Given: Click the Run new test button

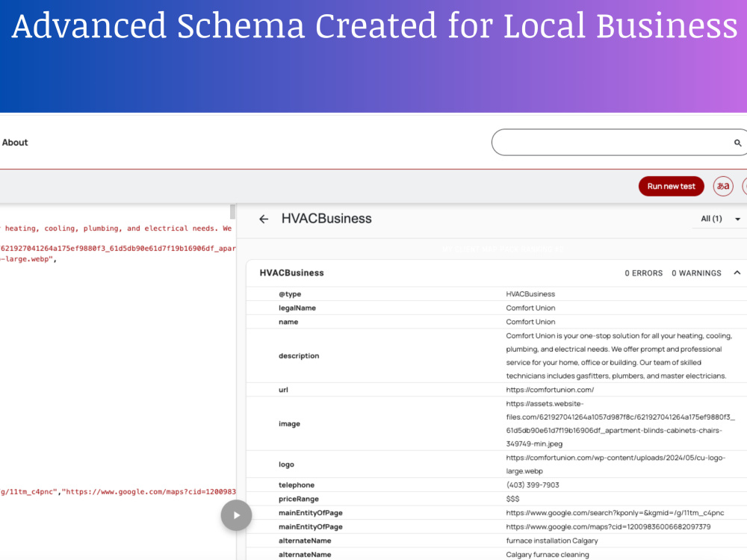Looking at the screenshot, I should [671, 186].
